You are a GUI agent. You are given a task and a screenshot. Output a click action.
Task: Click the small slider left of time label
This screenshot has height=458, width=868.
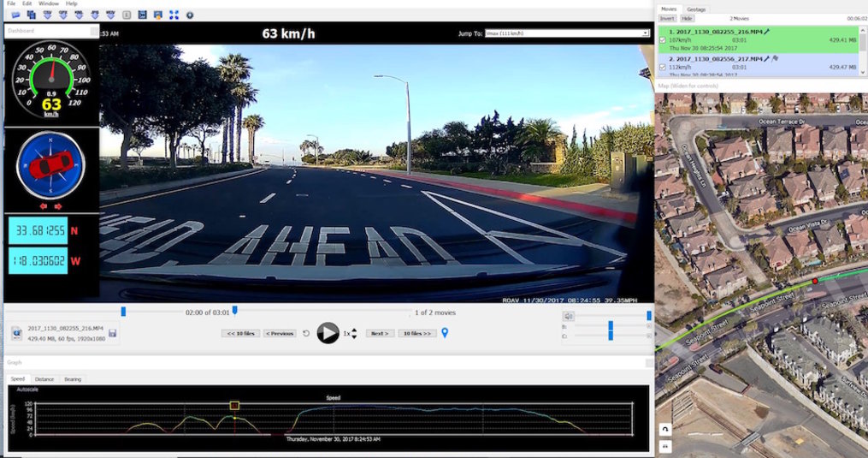pyautogui.click(x=123, y=312)
